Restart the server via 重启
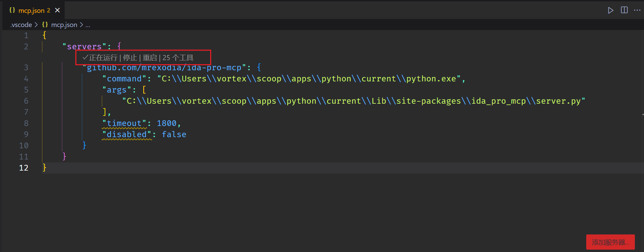The width and height of the screenshot is (644, 252). point(150,58)
